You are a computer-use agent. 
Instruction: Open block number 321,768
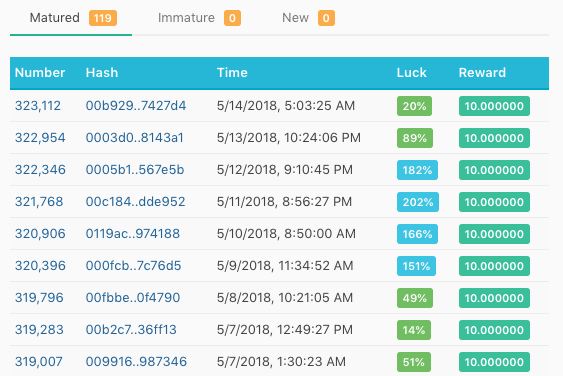pyautogui.click(x=39, y=202)
